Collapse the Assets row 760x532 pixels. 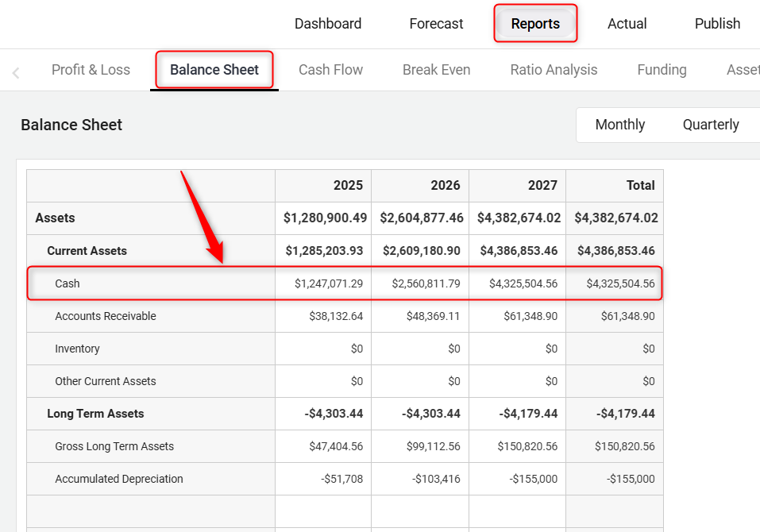coord(56,218)
